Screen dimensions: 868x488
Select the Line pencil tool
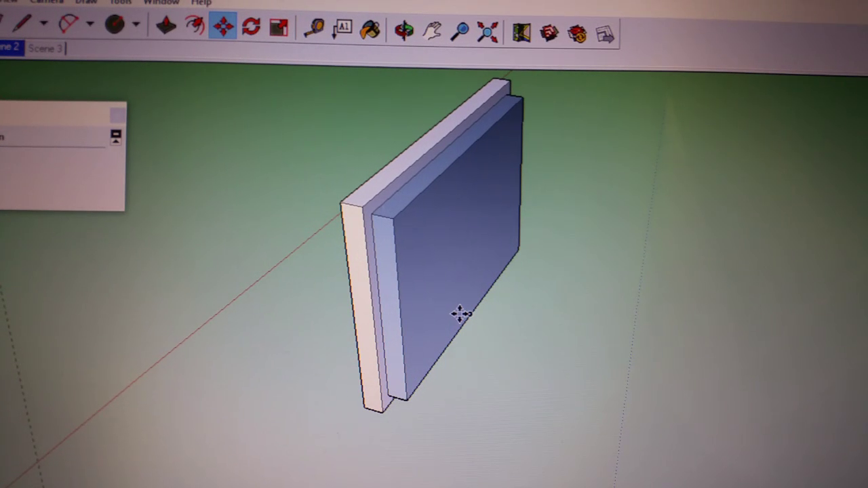point(22,22)
